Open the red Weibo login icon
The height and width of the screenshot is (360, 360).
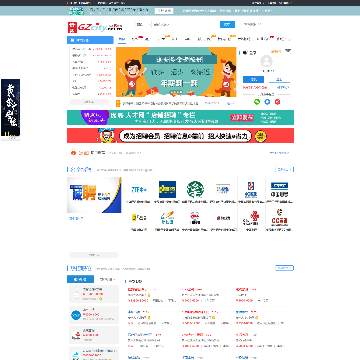277,102
